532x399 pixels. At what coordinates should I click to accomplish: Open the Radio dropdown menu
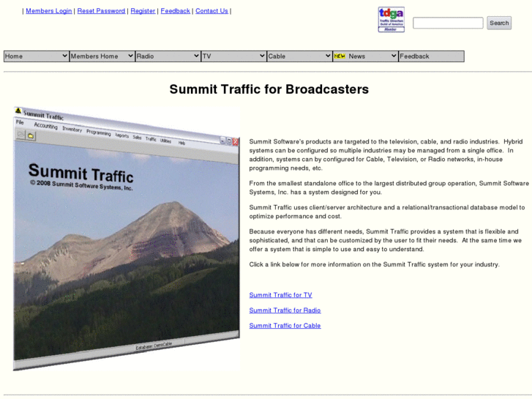168,56
